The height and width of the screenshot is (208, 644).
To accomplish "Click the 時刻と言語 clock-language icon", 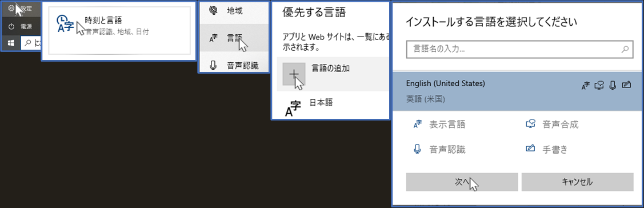I will (x=65, y=25).
